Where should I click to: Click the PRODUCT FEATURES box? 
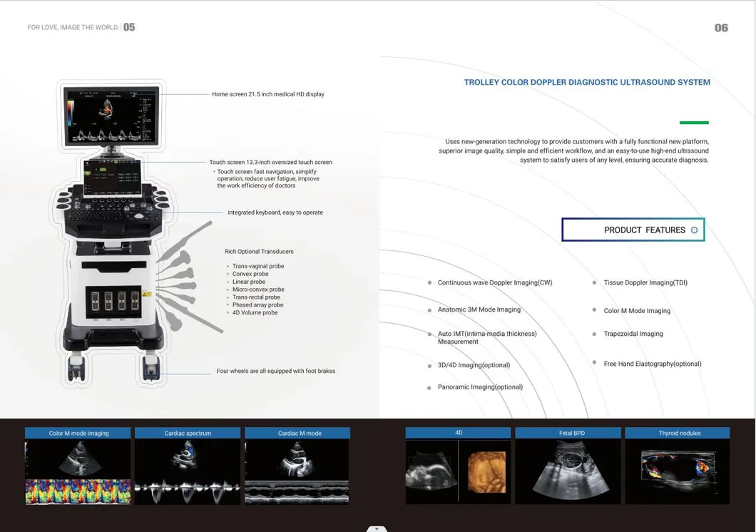click(633, 230)
